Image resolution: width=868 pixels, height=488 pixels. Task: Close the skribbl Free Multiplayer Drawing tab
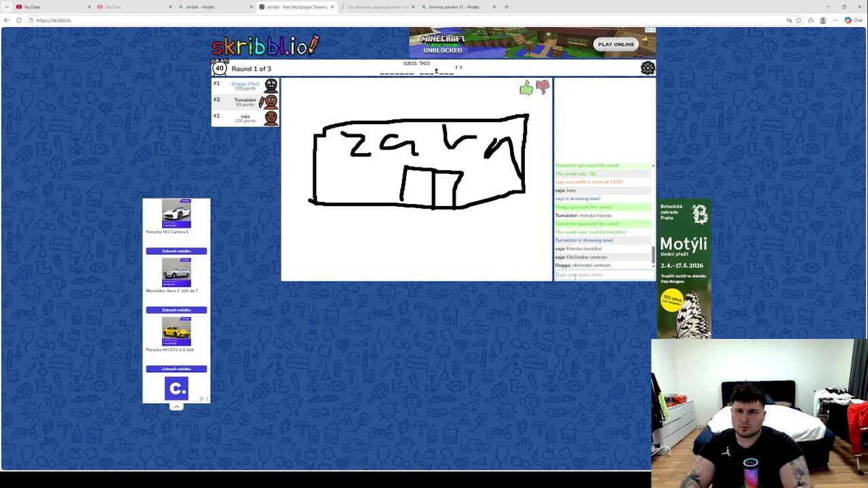(332, 7)
